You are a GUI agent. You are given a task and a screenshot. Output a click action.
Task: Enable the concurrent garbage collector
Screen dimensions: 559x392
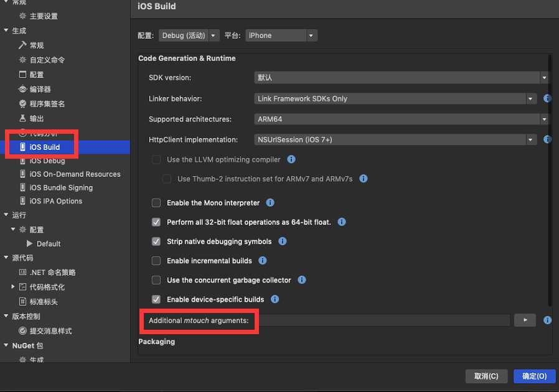coord(156,280)
